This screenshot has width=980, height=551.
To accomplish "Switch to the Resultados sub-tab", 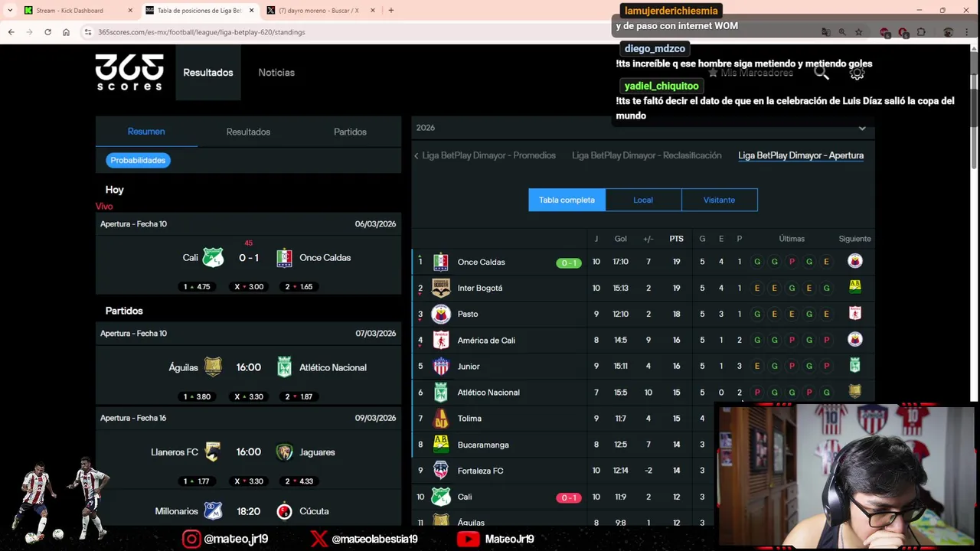I will pyautogui.click(x=248, y=132).
